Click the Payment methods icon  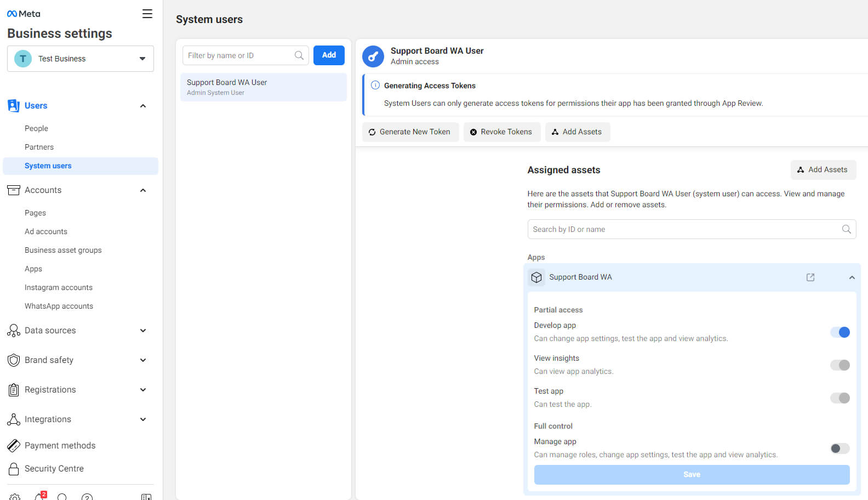14,446
